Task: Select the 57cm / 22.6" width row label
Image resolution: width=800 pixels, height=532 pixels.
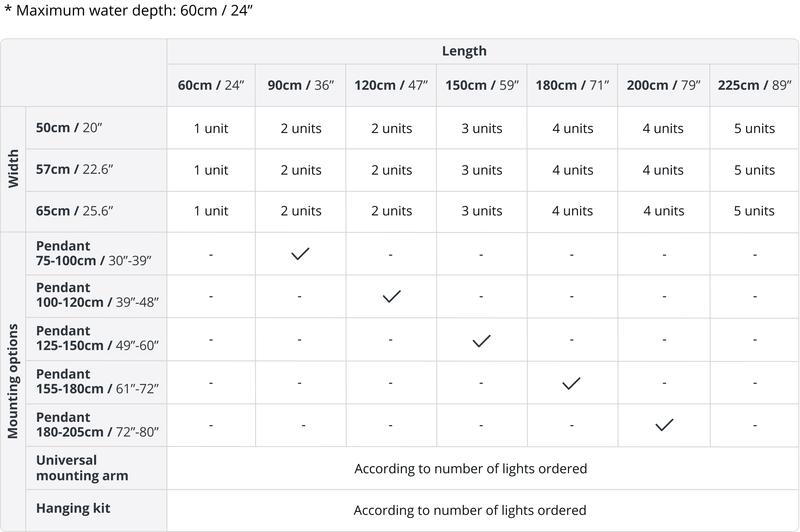Action: tap(74, 169)
